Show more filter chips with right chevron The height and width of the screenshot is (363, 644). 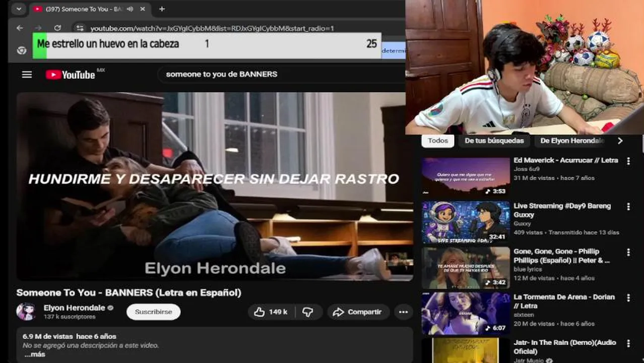(620, 141)
